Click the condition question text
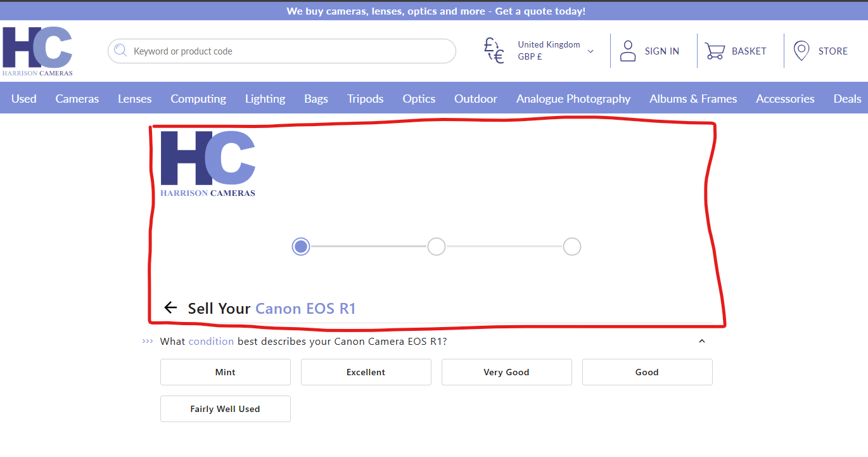Viewport: 868px width, 457px height. pos(303,341)
